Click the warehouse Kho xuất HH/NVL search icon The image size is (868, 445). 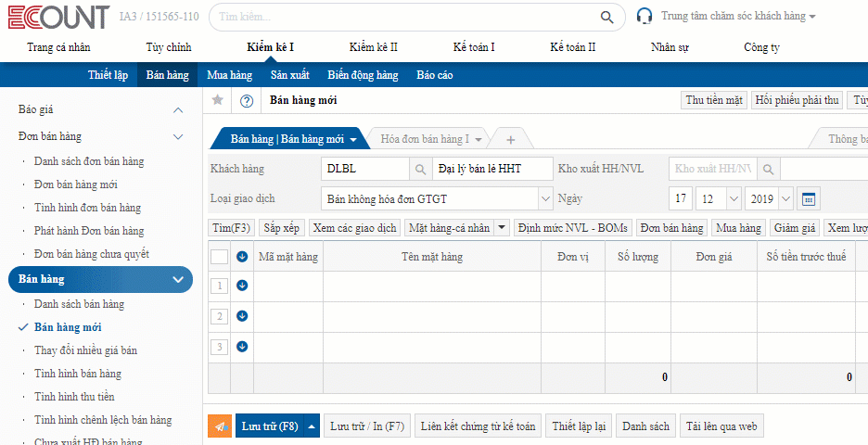[x=769, y=169]
